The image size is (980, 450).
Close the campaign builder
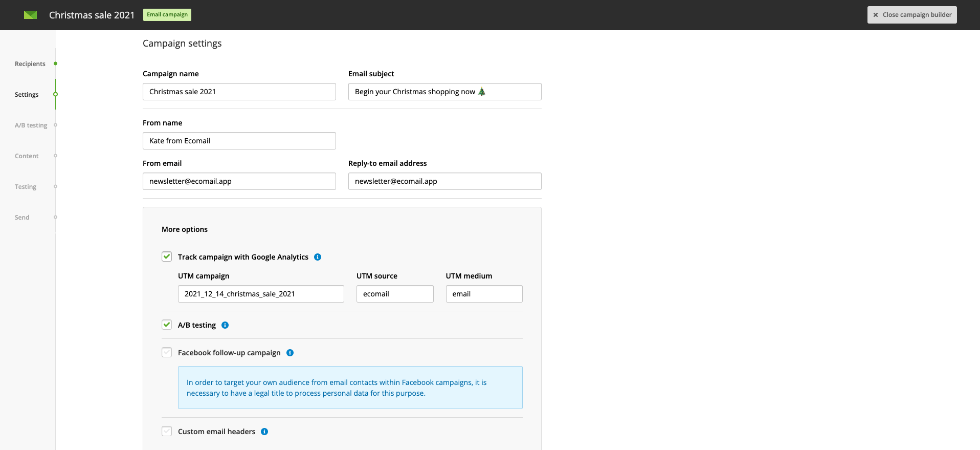coord(912,15)
